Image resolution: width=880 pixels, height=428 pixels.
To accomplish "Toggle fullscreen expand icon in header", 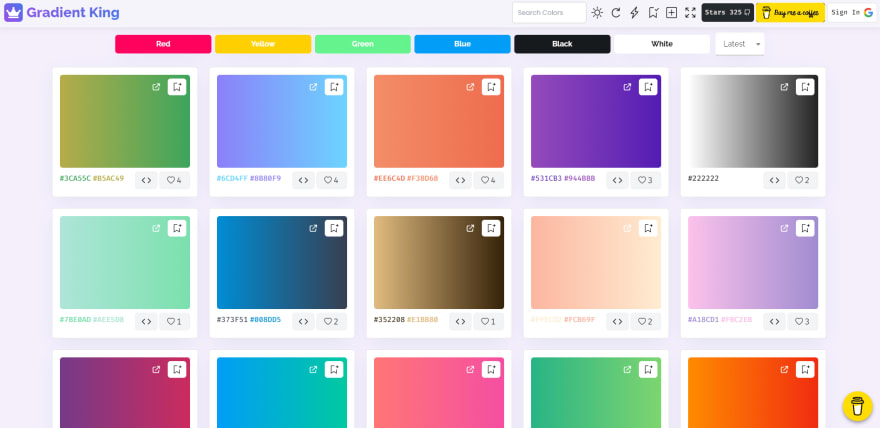I will tap(690, 12).
